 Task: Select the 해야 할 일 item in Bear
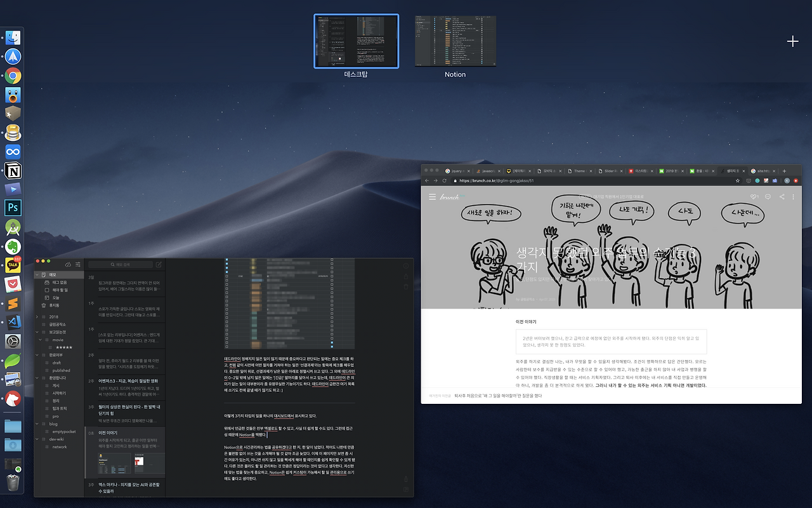tap(58, 290)
